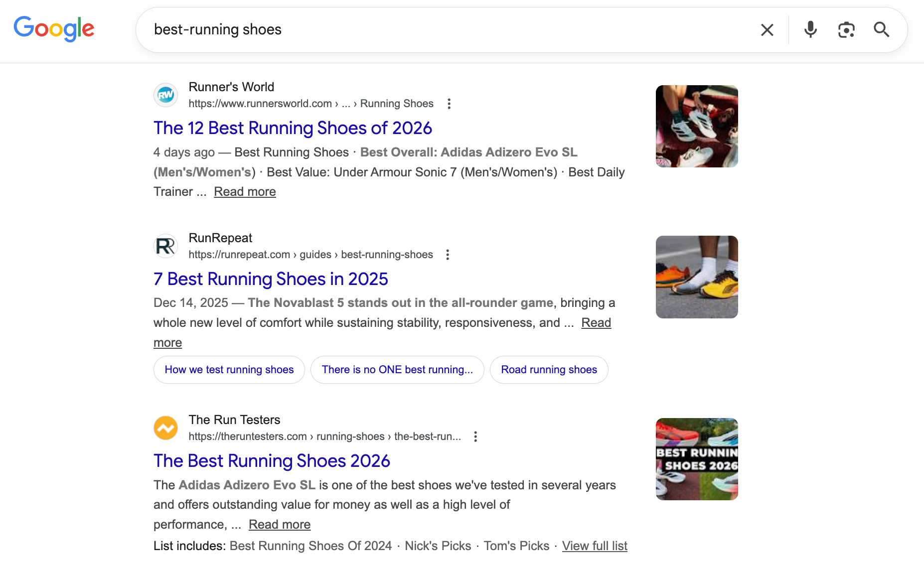The height and width of the screenshot is (579, 924).
Task: Click the search magnifier icon
Action: 881,30
